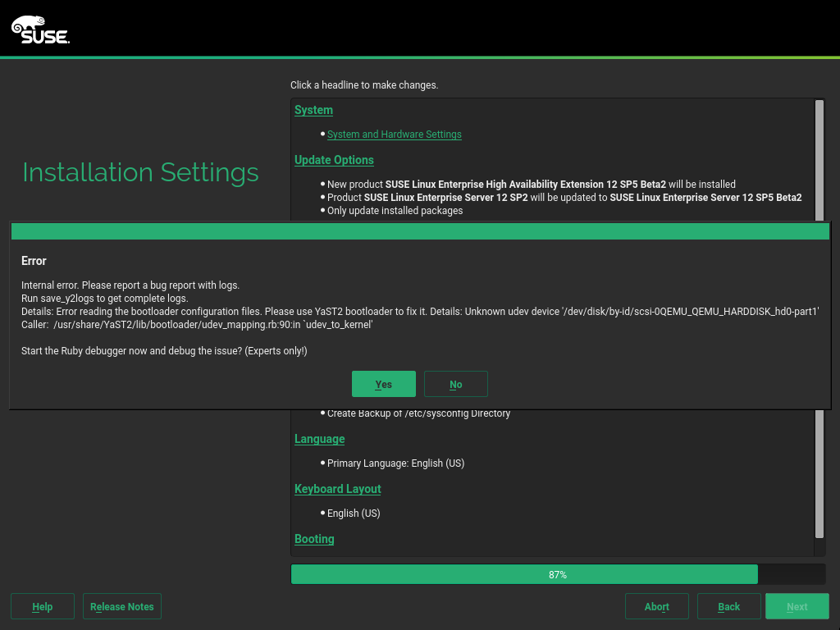Click the green error dialog title bar
The image size is (840, 630).
point(420,231)
